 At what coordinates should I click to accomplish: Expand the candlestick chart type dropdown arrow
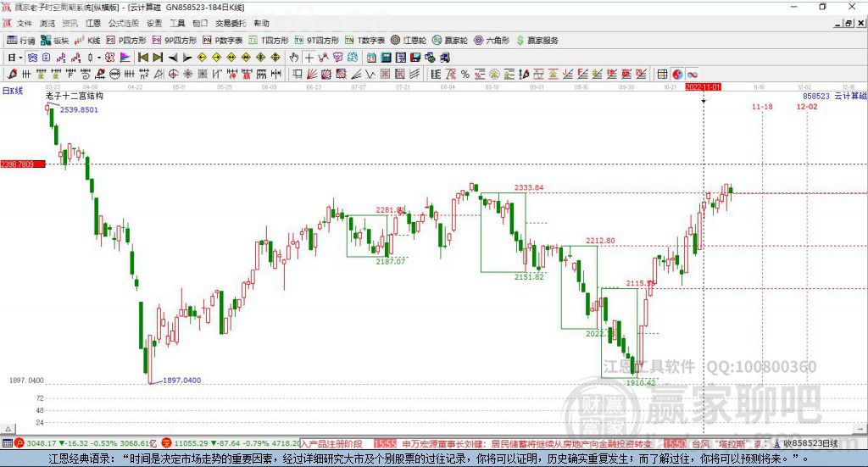[x=98, y=58]
